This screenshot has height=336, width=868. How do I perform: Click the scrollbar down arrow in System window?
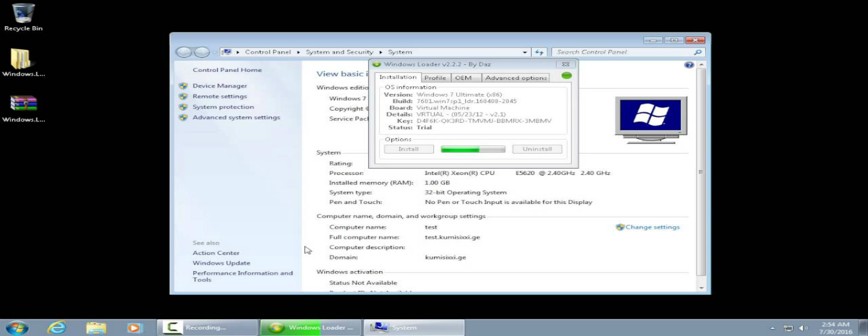[701, 288]
